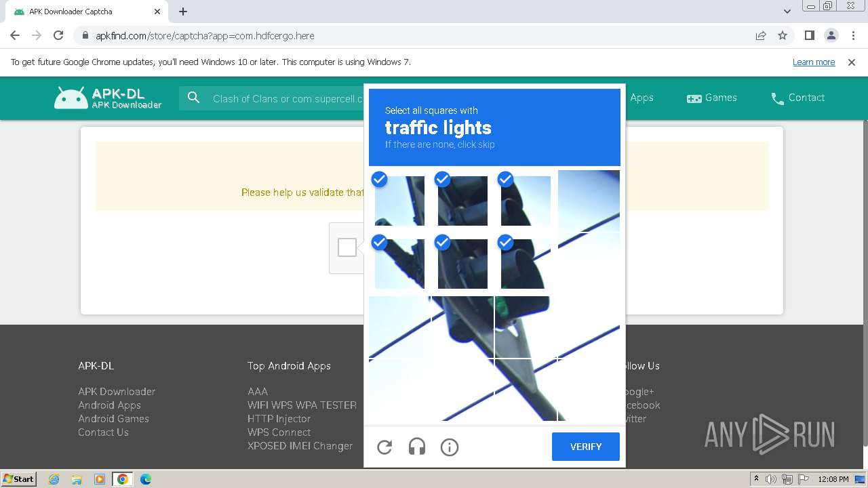This screenshot has height=488, width=868.
Task: Deselect second-row third captcha tile
Action: tap(526, 264)
